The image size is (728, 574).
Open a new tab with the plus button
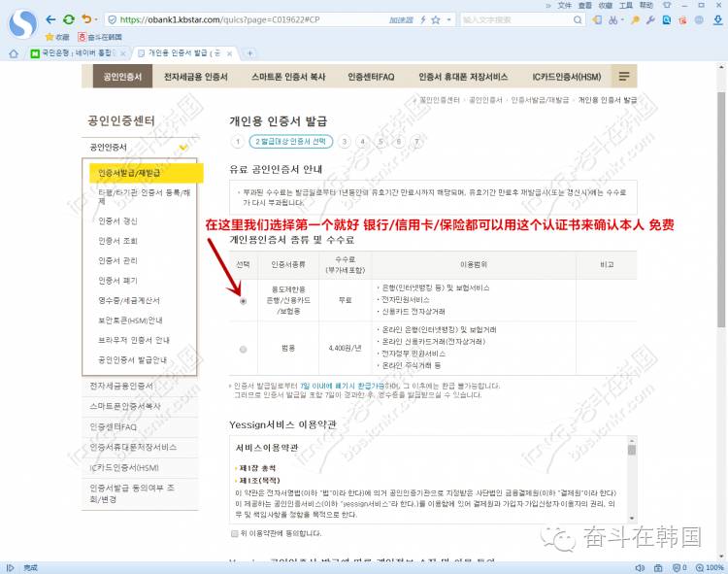249,53
